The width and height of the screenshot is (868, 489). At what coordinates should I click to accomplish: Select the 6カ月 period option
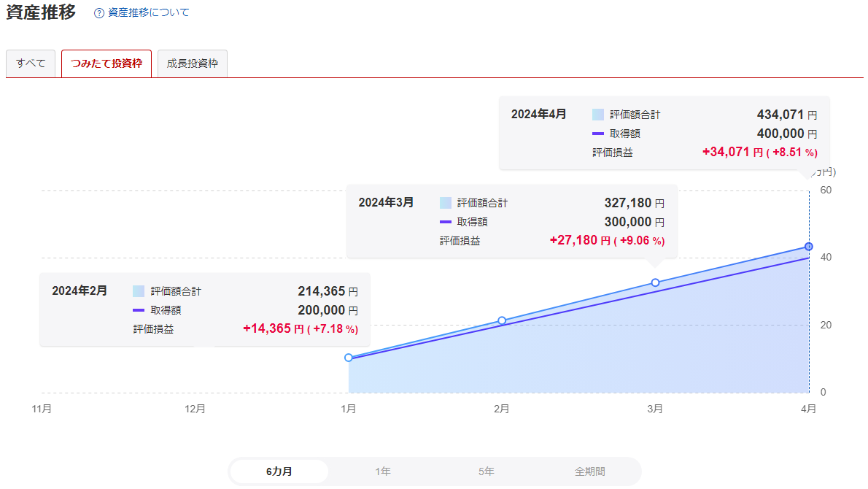(x=279, y=471)
